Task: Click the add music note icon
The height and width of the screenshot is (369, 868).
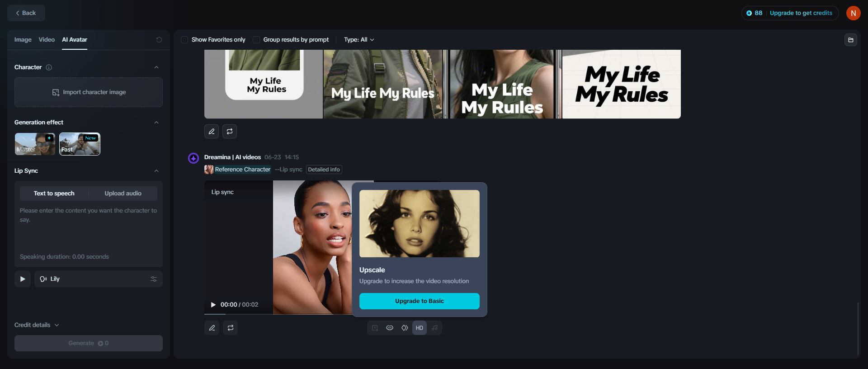Action: (x=434, y=328)
